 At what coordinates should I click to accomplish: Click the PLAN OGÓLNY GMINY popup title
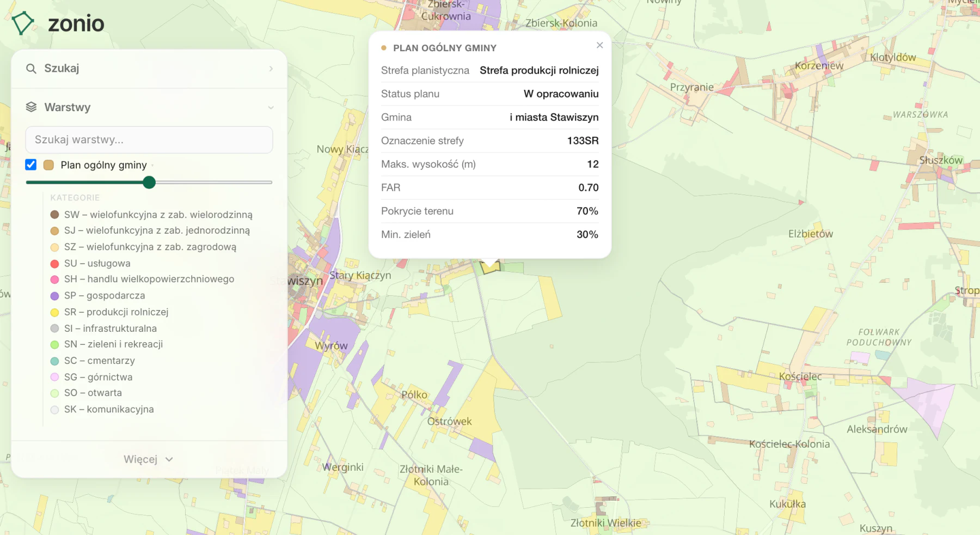click(x=444, y=48)
